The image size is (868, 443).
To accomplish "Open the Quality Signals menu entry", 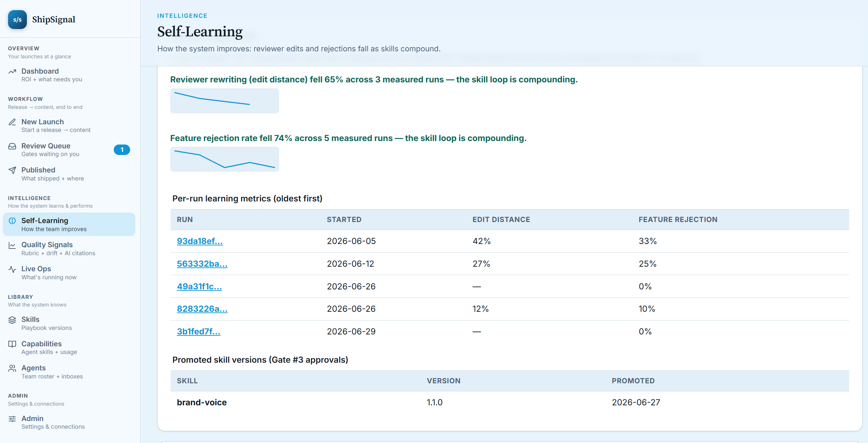I will pos(69,249).
